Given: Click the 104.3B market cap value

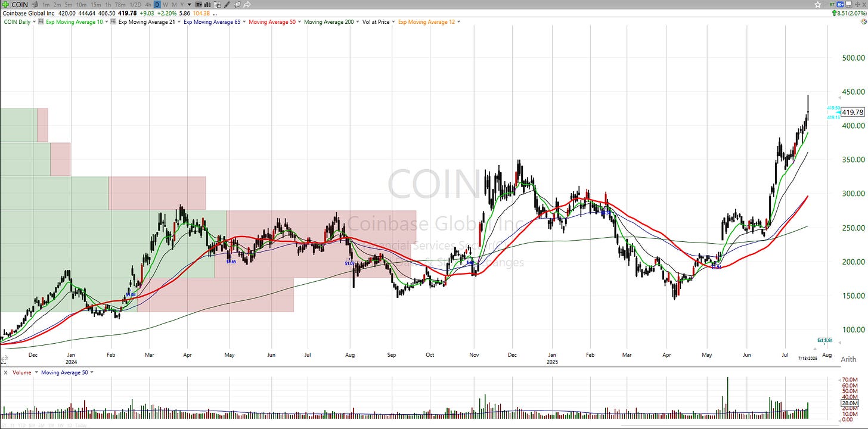Looking at the screenshot, I should 201,13.
